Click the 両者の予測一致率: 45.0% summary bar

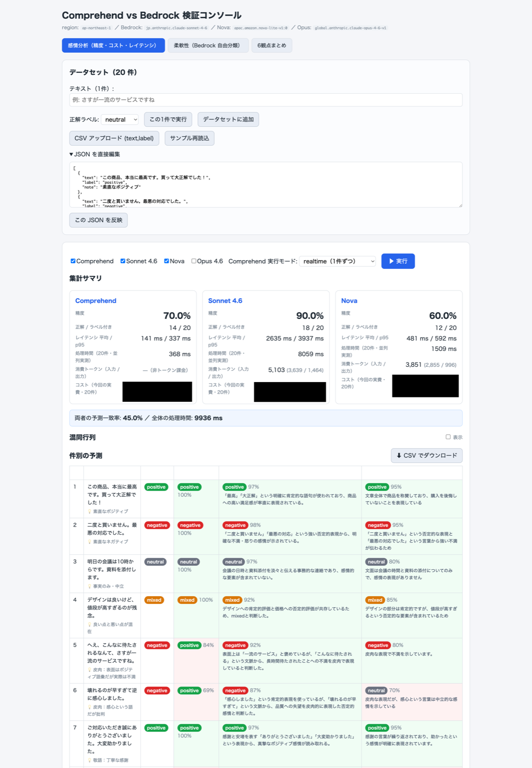pyautogui.click(x=266, y=418)
